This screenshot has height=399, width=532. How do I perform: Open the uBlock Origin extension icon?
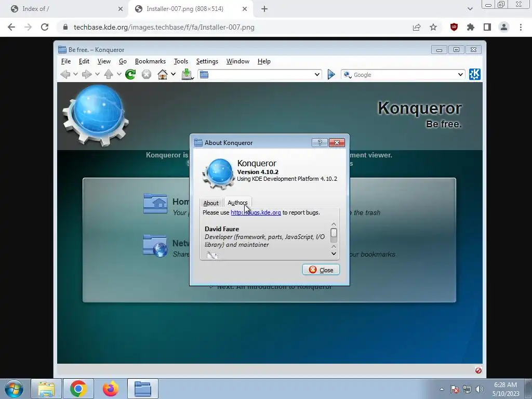tap(454, 27)
